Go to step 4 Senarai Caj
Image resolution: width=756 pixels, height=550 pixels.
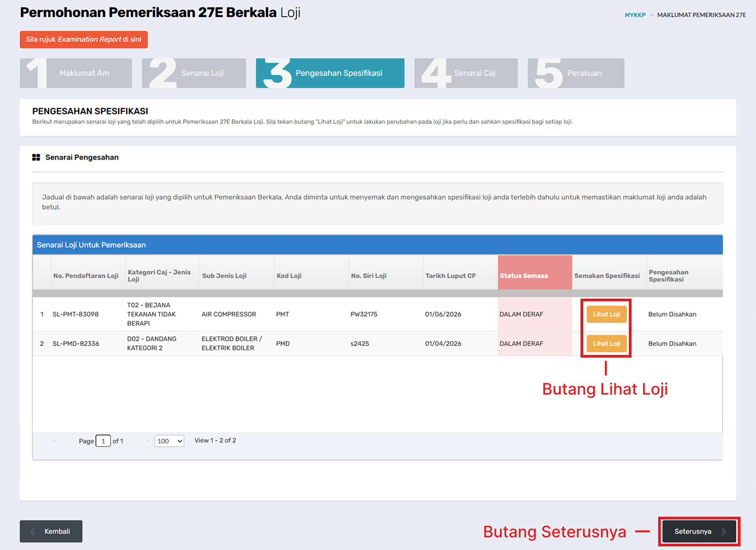click(x=466, y=73)
